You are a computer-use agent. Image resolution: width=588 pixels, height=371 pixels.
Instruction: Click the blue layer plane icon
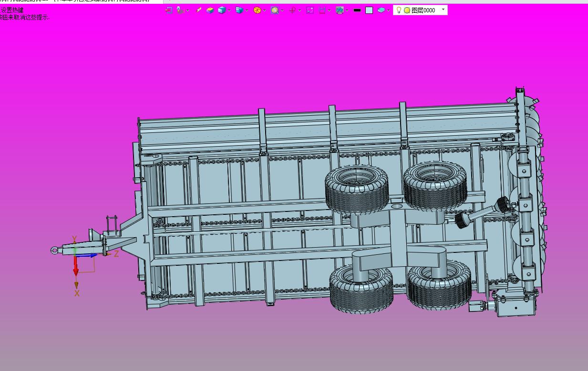tap(381, 10)
